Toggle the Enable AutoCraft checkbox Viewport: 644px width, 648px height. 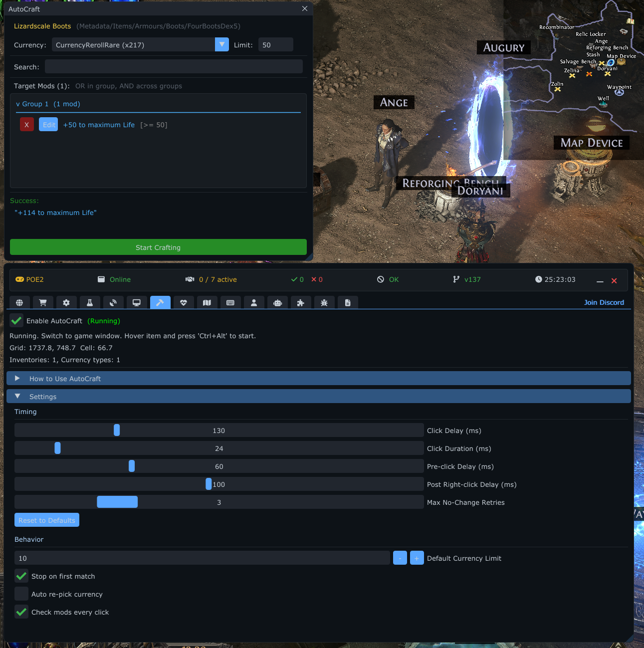[x=16, y=321]
